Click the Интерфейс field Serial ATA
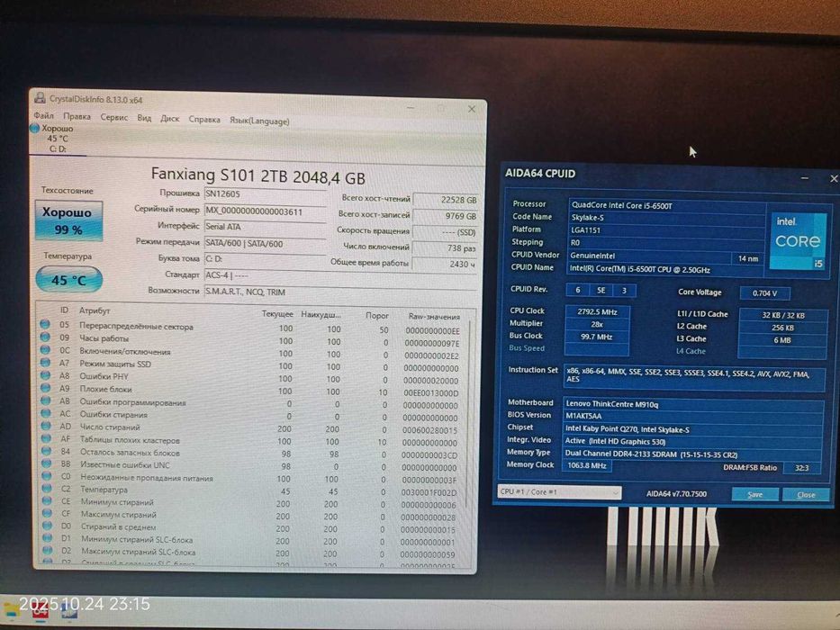Screen dimensions: 840x630 [x=266, y=227]
